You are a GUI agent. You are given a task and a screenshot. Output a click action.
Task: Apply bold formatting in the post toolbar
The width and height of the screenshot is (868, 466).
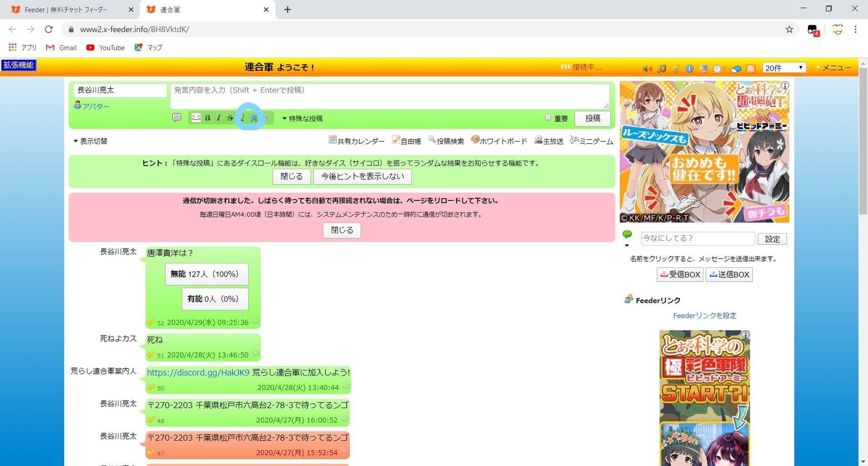point(207,118)
